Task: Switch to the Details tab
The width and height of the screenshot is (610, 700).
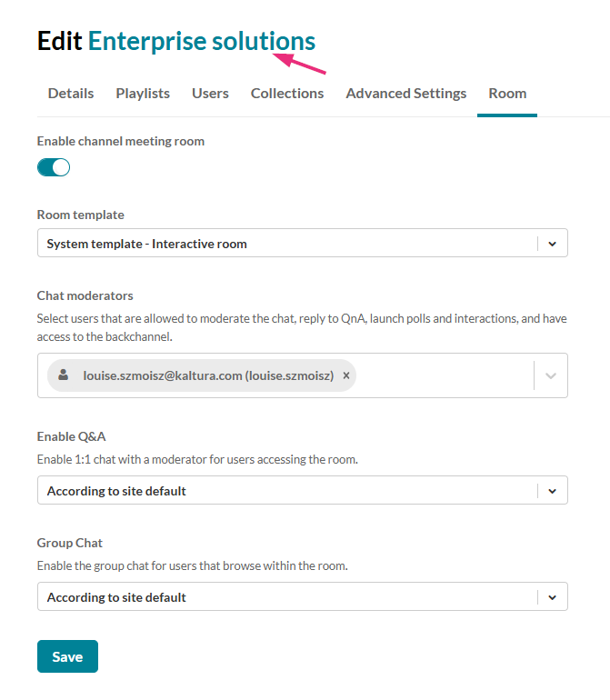Action: [71, 94]
